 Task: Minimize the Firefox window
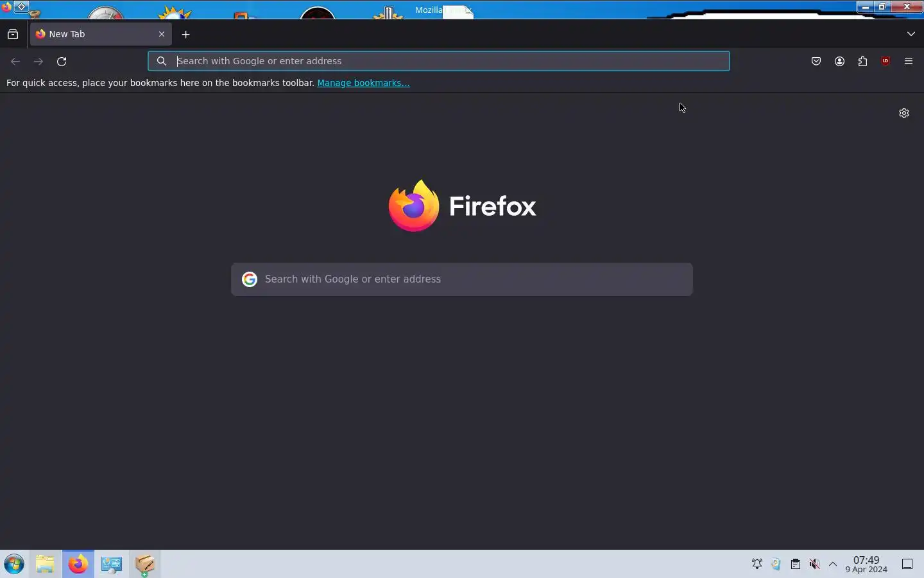click(866, 6)
